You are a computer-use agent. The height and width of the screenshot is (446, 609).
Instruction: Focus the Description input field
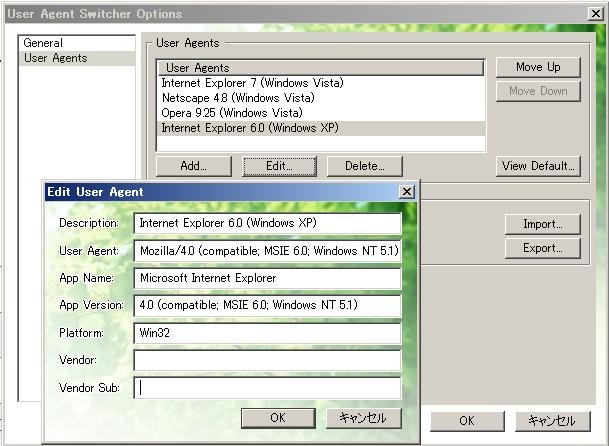267,223
